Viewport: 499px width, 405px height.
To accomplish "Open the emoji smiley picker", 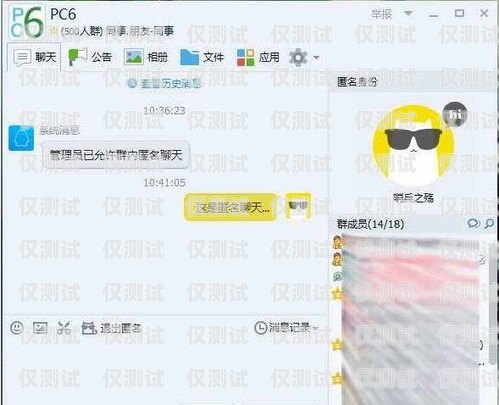I will 17,328.
